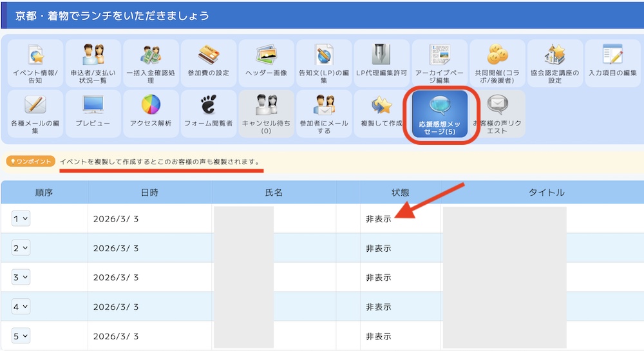Click the 日時 column header
This screenshot has width=644, height=351.
click(149, 193)
